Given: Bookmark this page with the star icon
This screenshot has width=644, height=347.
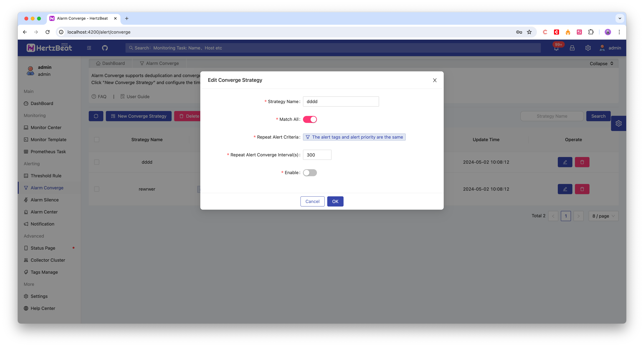Looking at the screenshot, I should 529,32.
